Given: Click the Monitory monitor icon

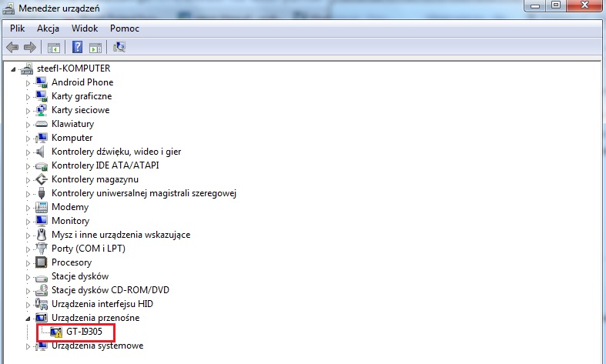Looking at the screenshot, I should (x=42, y=221).
